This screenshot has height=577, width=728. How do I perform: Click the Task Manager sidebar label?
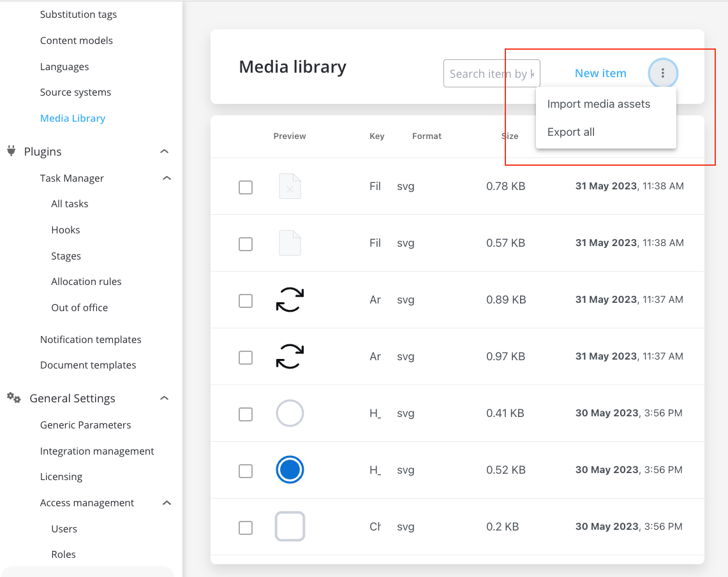coord(71,178)
